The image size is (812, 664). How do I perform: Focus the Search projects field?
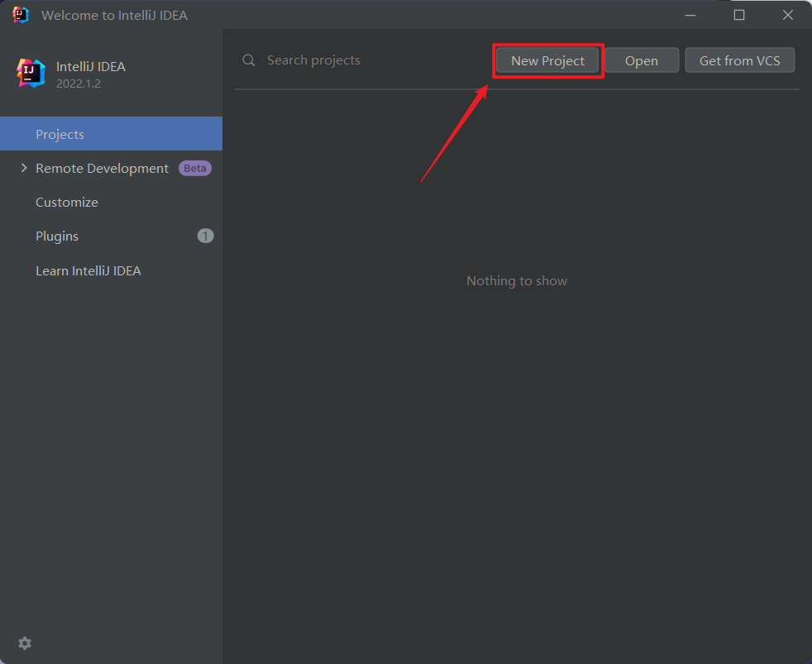click(x=362, y=60)
